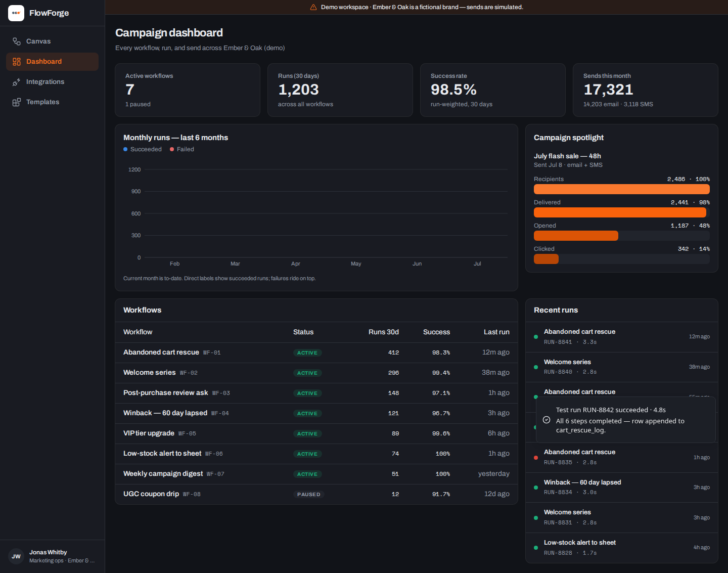
Task: Open Jonas Whitby user profile
Action: point(53,556)
